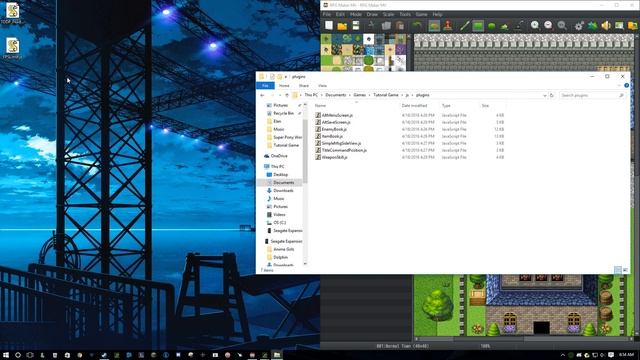Click Games in Explorer address path
Screen dimensions: 640x360
point(360,95)
